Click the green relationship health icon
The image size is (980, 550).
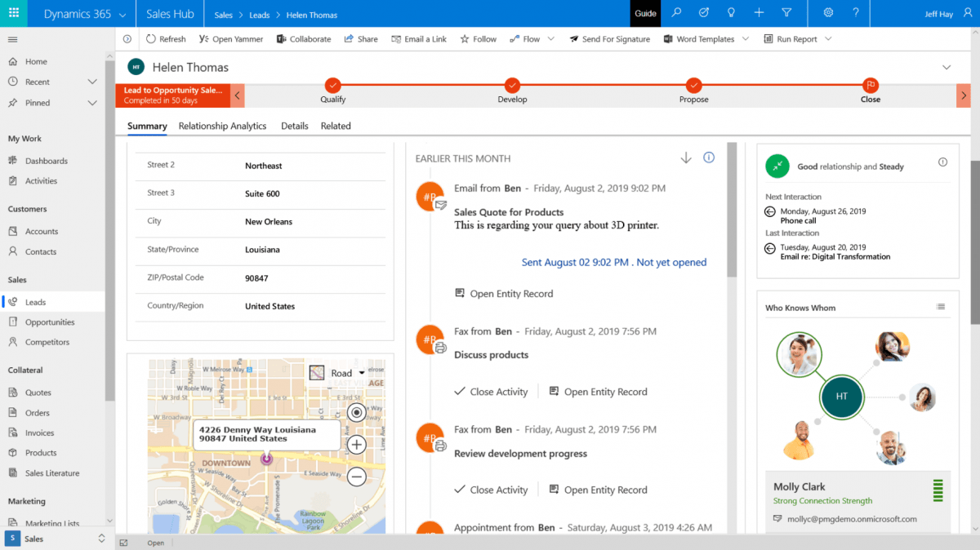pyautogui.click(x=777, y=166)
